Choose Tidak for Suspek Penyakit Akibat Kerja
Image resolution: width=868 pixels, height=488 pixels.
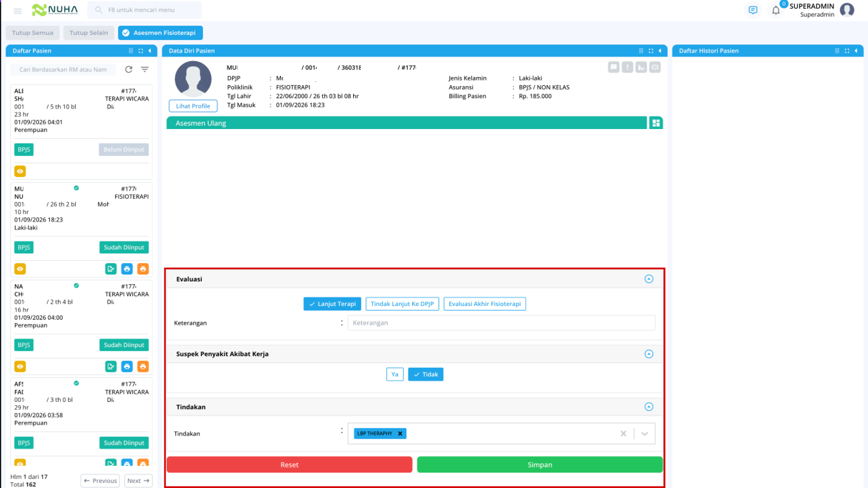click(426, 375)
